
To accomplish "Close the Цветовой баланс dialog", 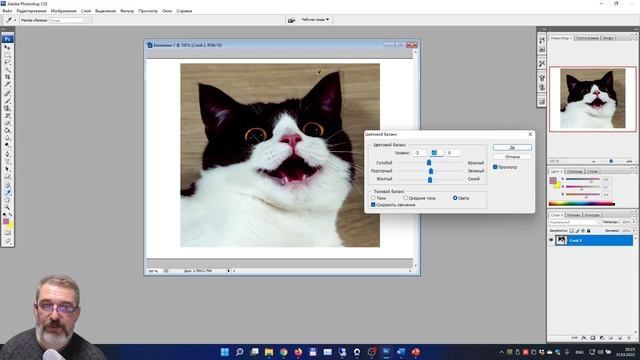I will (530, 134).
